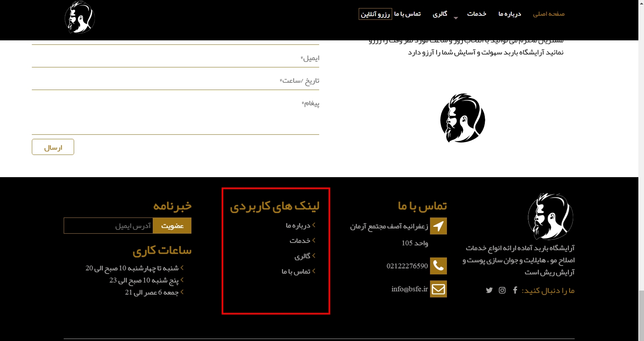Click the آدرس ایمیل newsletter field
Screen dimensions: 644x341
108,226
